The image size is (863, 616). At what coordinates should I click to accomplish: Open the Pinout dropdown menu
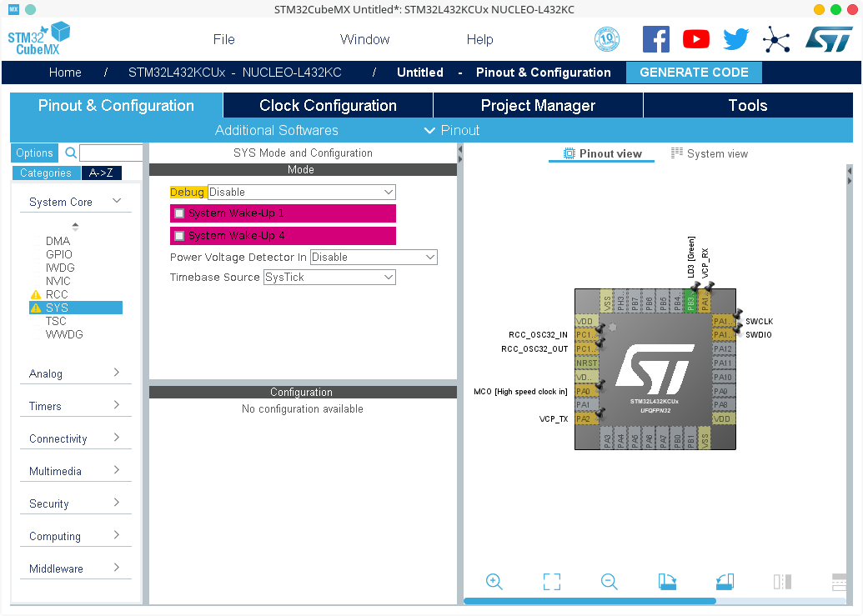452,130
